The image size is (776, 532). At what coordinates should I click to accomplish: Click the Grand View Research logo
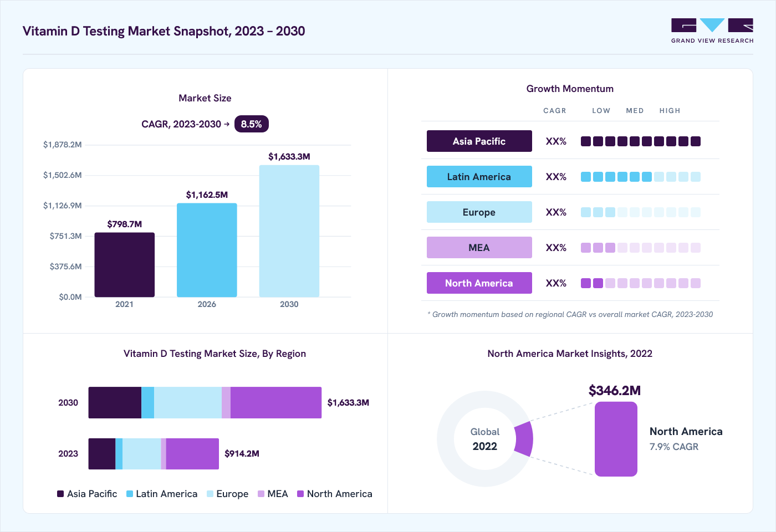coord(712,31)
